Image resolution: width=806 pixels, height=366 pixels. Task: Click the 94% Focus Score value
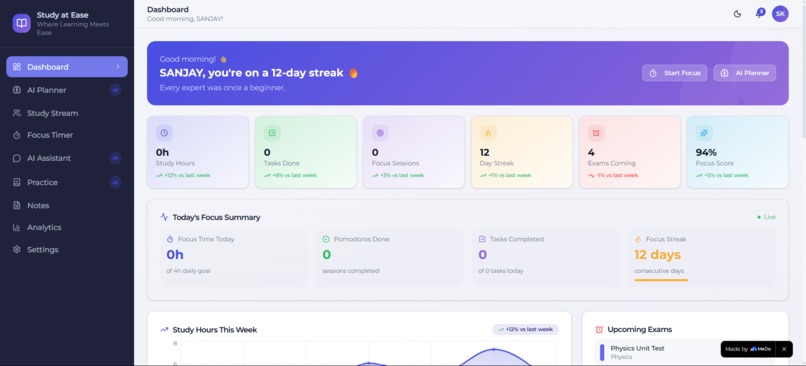point(706,153)
